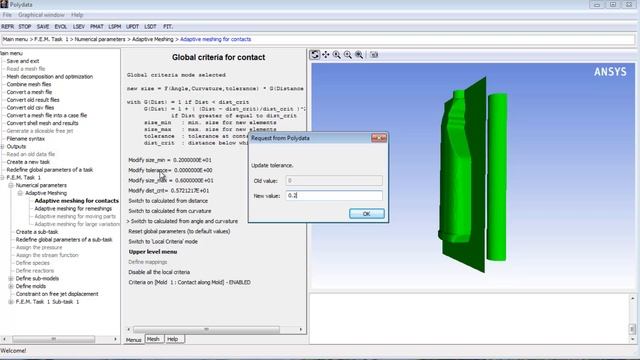The height and width of the screenshot is (360, 640).
Task: Click Modify tolerance option
Action: coord(170,170)
